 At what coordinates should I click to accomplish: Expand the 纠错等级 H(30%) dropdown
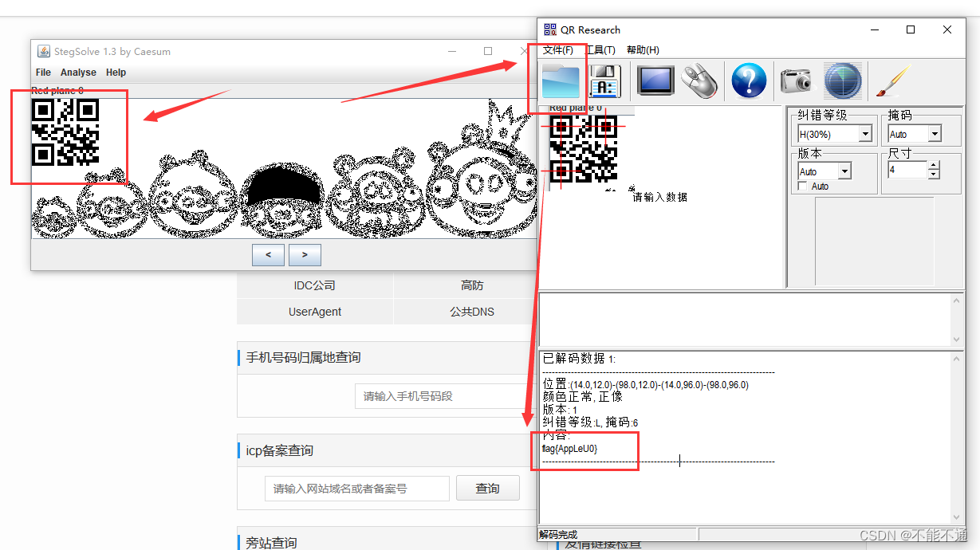[865, 135]
